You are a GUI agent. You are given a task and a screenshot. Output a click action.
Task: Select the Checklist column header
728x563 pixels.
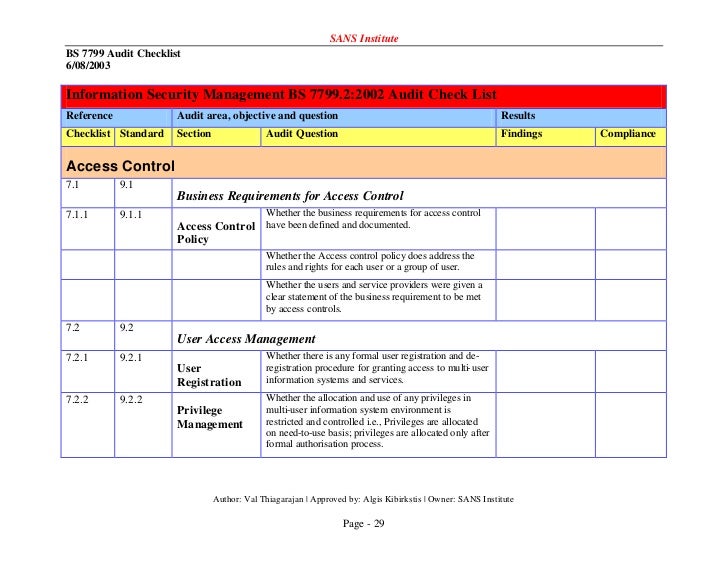[88, 137]
